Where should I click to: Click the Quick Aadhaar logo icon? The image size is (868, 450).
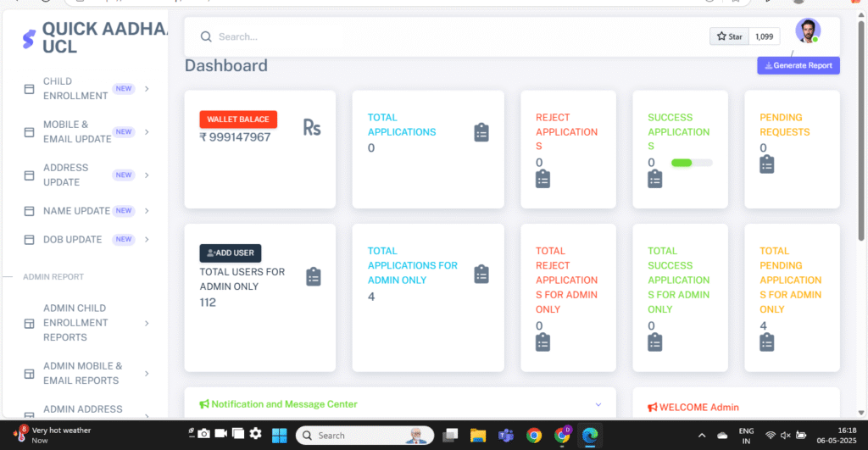coord(29,39)
